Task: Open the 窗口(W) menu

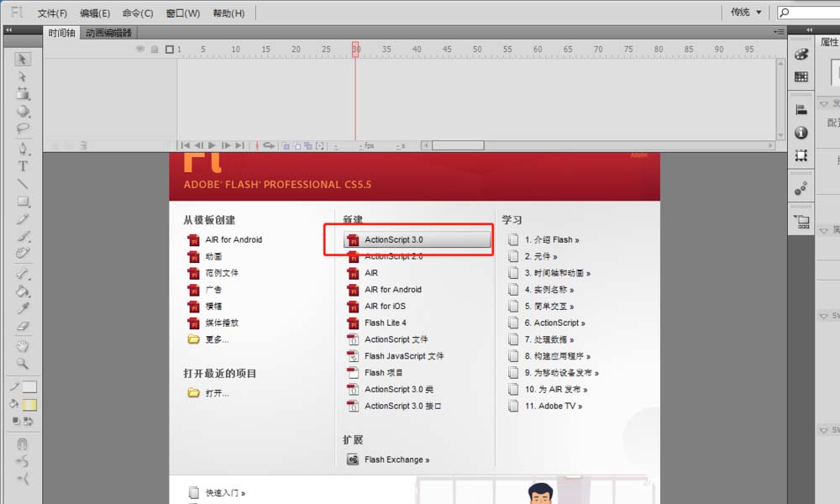Action: [x=182, y=13]
